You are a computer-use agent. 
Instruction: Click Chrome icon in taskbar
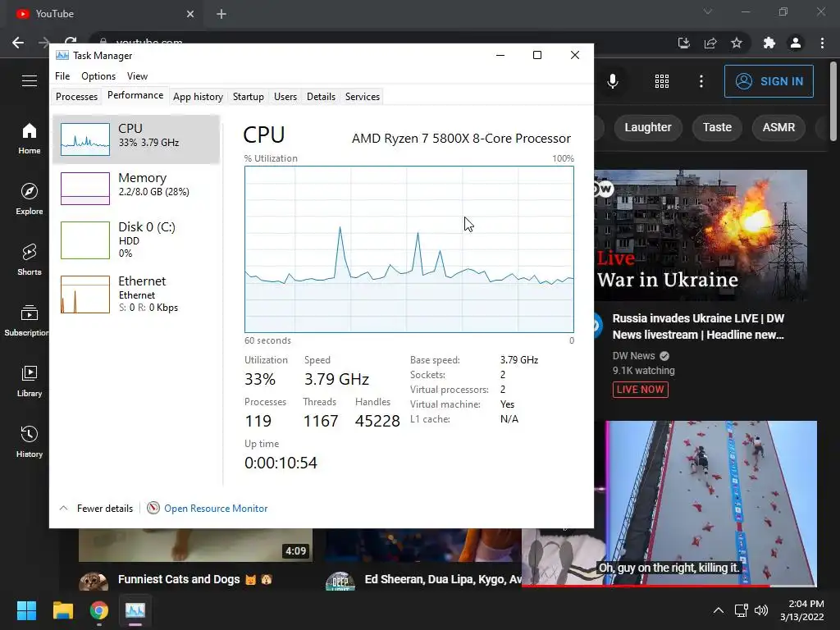point(99,610)
